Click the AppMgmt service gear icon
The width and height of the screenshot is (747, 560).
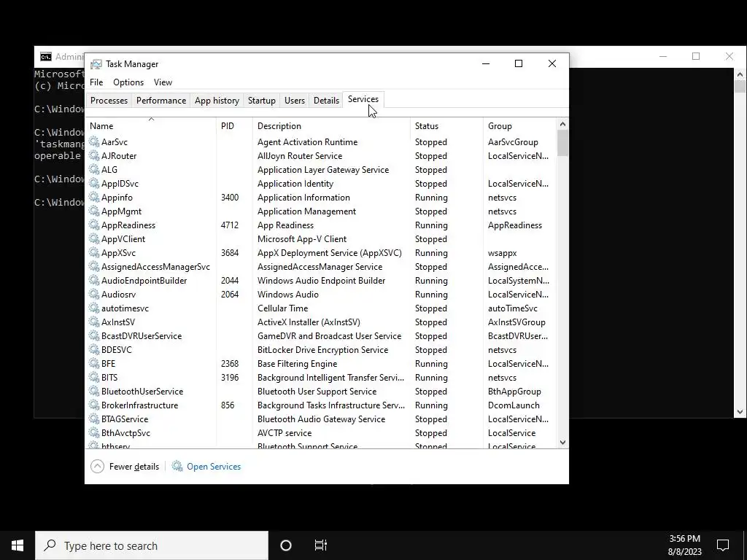pos(94,211)
